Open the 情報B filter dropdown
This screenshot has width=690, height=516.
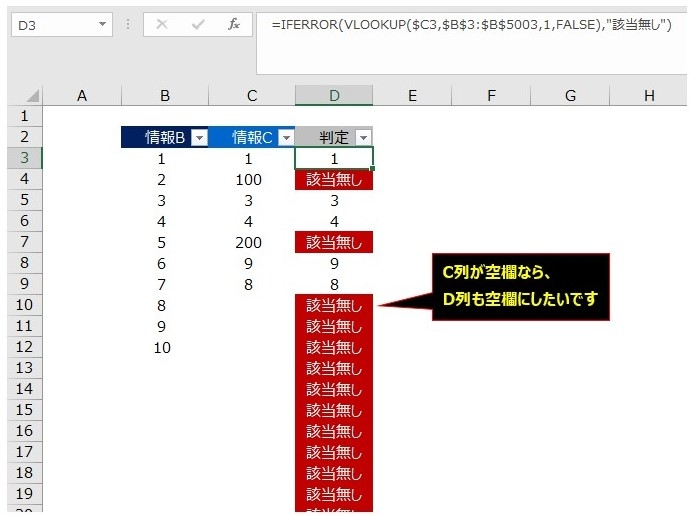click(x=199, y=138)
